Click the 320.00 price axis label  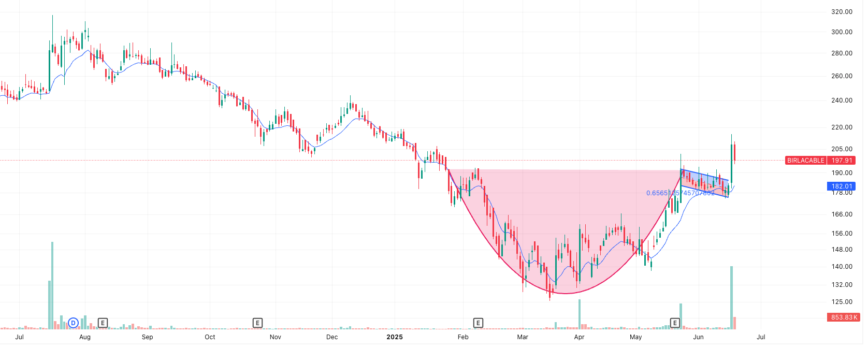pyautogui.click(x=842, y=12)
